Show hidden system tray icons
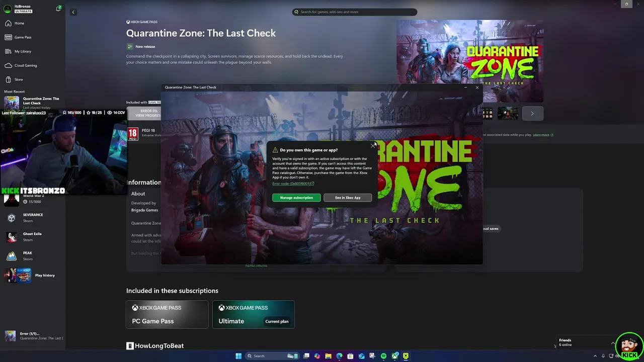This screenshot has width=644, height=362. (595, 356)
